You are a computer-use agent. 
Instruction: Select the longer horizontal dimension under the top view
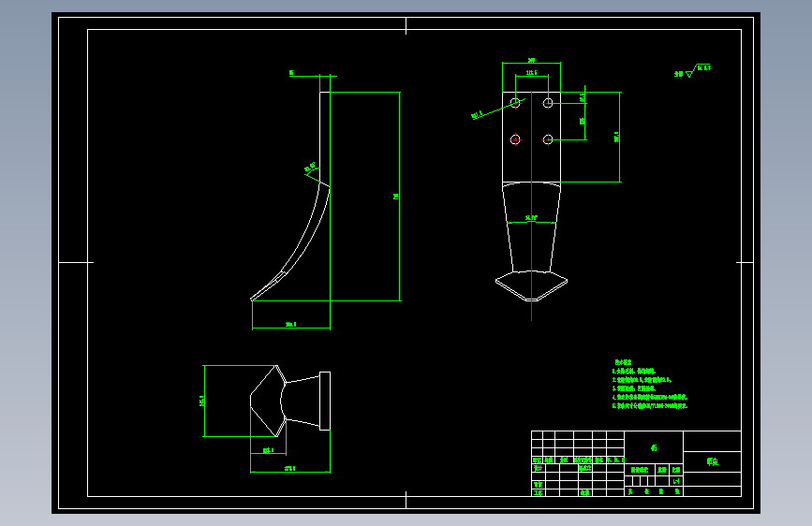pos(290,469)
